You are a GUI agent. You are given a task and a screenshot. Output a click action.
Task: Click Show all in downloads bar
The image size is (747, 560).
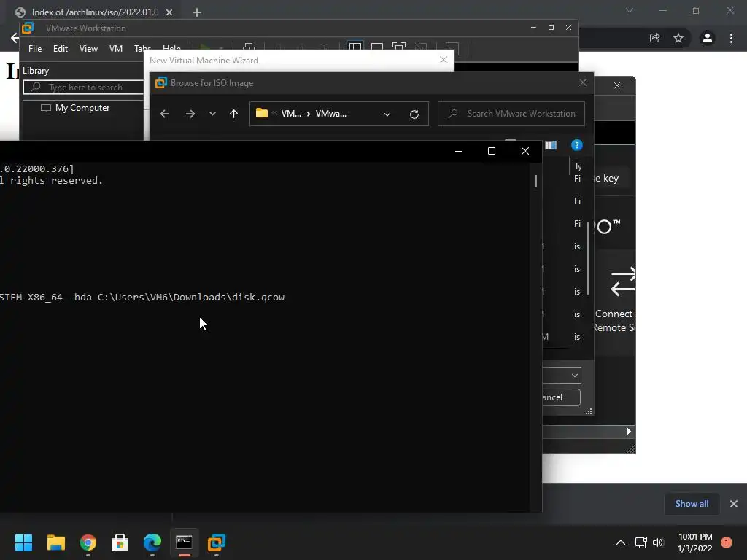[x=692, y=504]
